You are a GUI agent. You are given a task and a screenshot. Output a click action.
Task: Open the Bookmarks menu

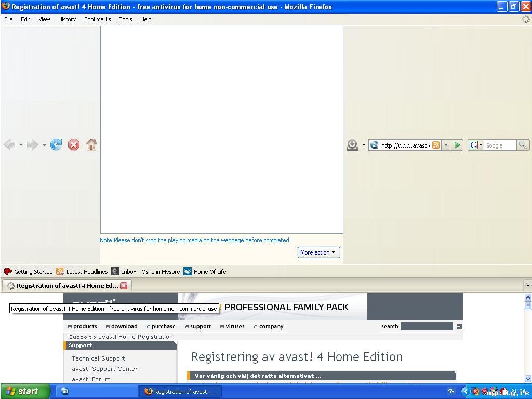[97, 19]
